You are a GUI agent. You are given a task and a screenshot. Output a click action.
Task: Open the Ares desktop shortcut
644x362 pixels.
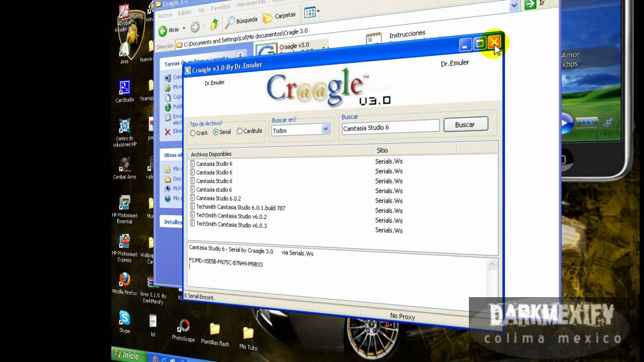tap(124, 53)
